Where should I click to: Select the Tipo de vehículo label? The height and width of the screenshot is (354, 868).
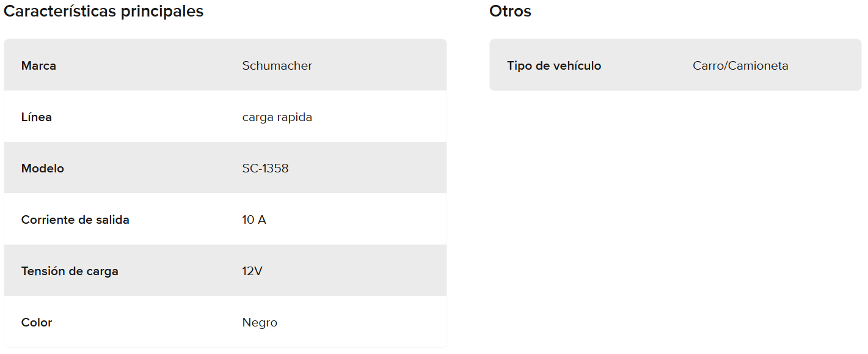tap(554, 65)
